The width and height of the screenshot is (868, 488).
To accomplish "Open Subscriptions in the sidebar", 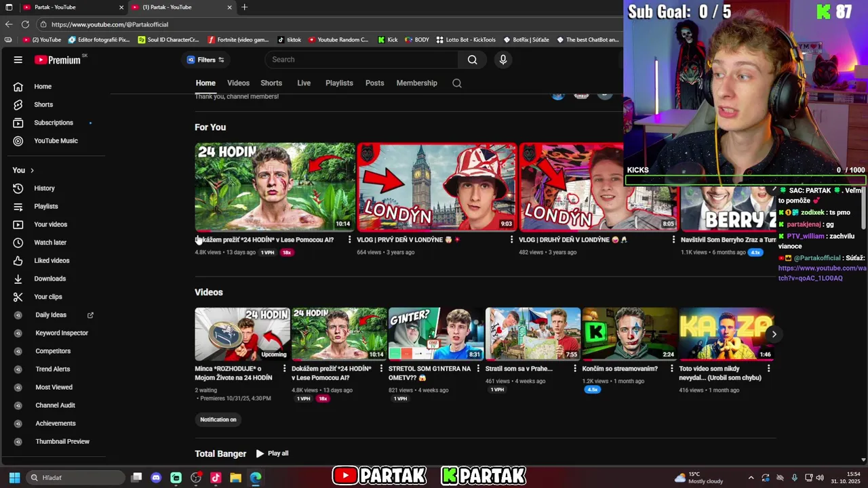I will (53, 123).
